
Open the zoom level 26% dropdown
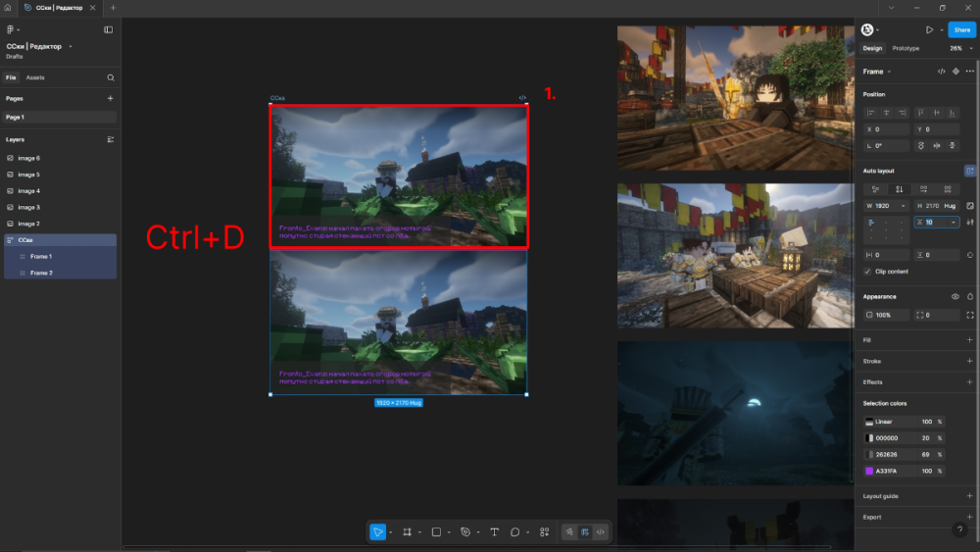coord(958,48)
